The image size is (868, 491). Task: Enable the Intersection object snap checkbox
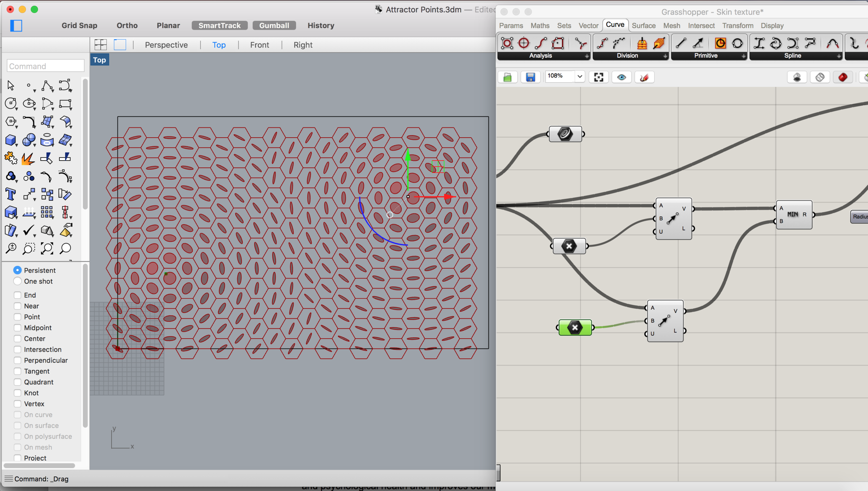[x=17, y=349]
